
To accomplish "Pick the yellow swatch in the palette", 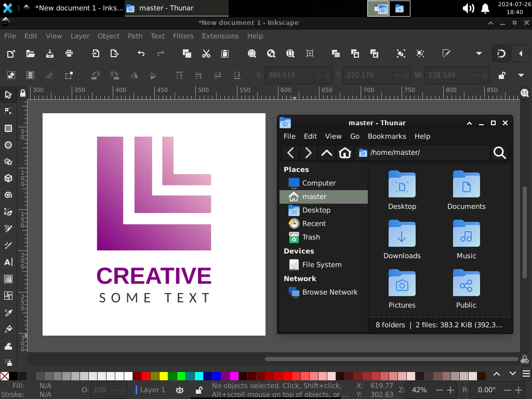I will pyautogui.click(x=164, y=376).
